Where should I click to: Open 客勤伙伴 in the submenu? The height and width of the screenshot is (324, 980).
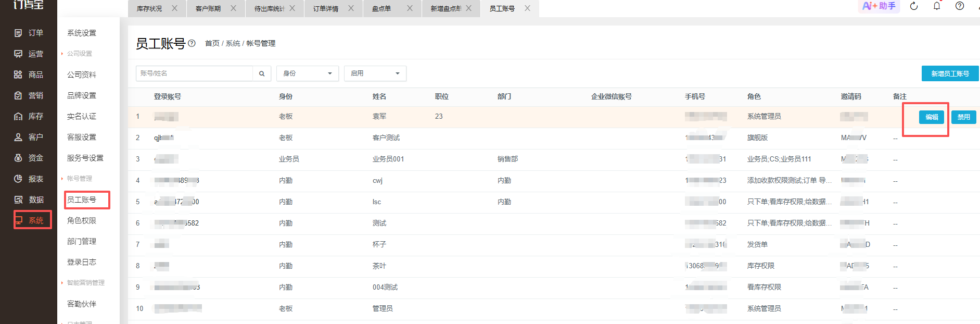click(82, 304)
